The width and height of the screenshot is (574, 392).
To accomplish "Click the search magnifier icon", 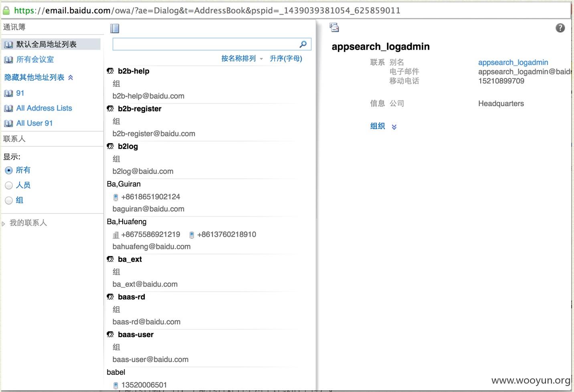I will (x=303, y=44).
